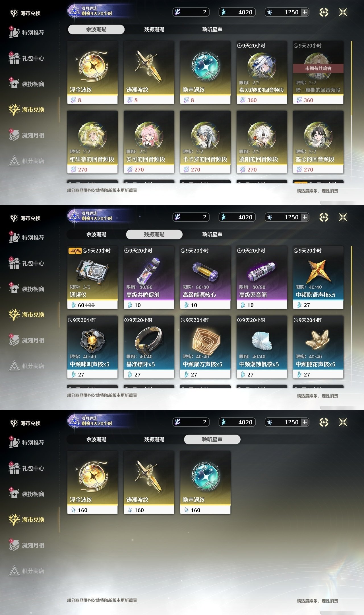Open the locked 陆·赫斯的回音频段 card
The image size is (364, 615).
[x=318, y=73]
